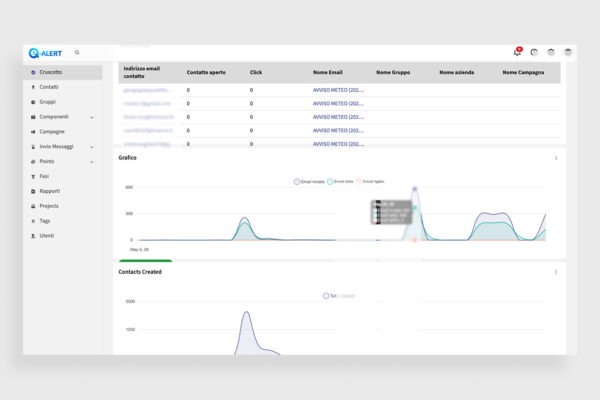The height and width of the screenshot is (400, 600).
Task: Click the search magnifier icon
Action: 77,52
